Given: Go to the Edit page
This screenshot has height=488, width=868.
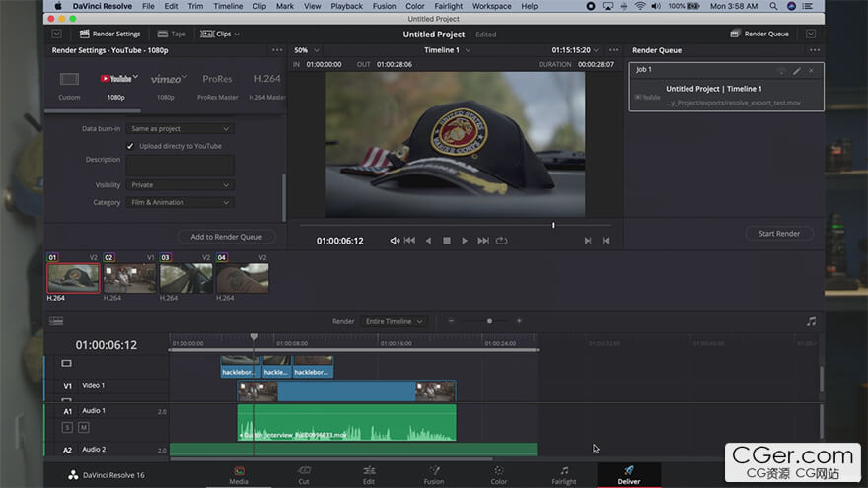Looking at the screenshot, I should tap(369, 475).
